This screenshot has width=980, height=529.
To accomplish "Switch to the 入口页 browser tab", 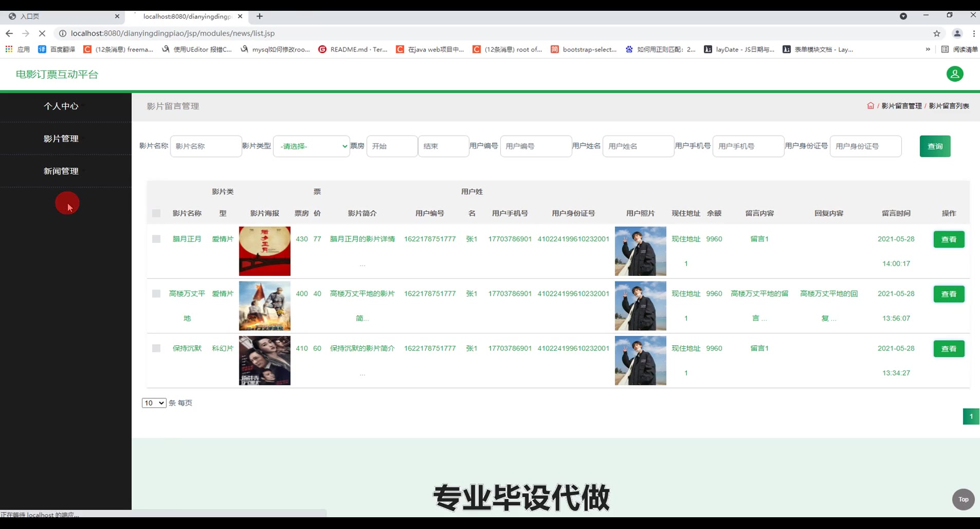I will (62, 16).
